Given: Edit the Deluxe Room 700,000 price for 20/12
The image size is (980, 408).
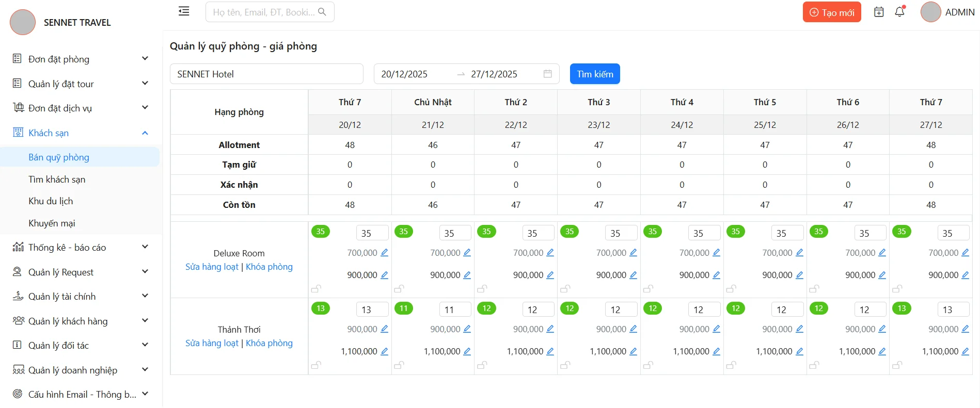Looking at the screenshot, I should point(385,253).
